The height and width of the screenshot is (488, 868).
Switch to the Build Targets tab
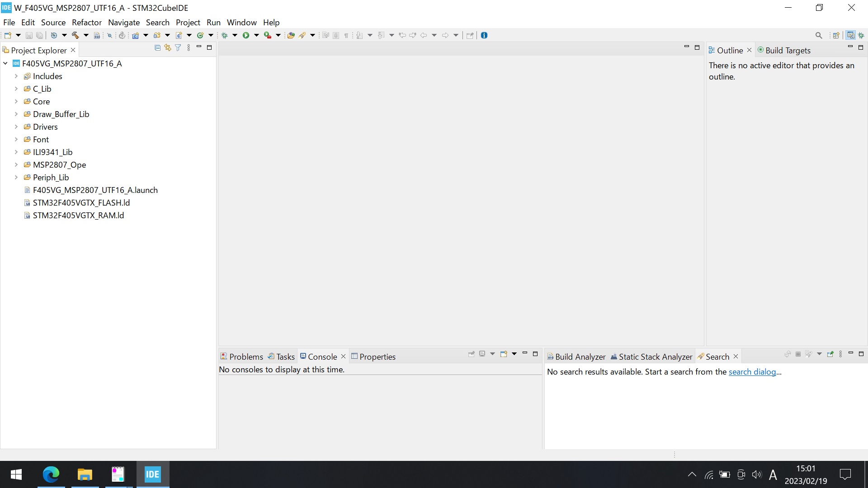784,50
